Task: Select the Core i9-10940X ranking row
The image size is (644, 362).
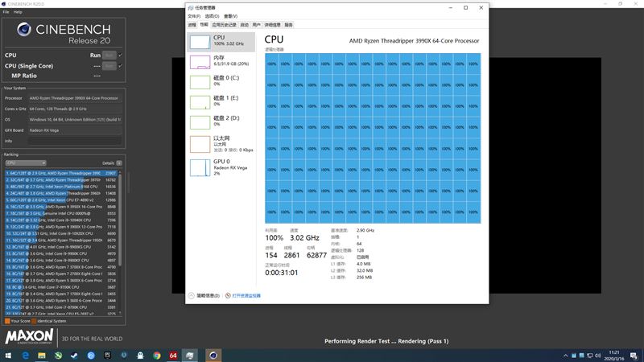Action: point(61,220)
